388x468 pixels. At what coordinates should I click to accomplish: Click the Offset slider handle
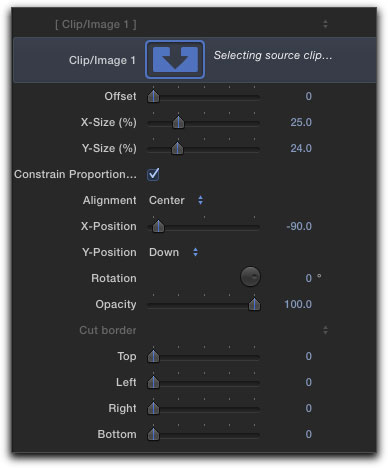point(153,96)
